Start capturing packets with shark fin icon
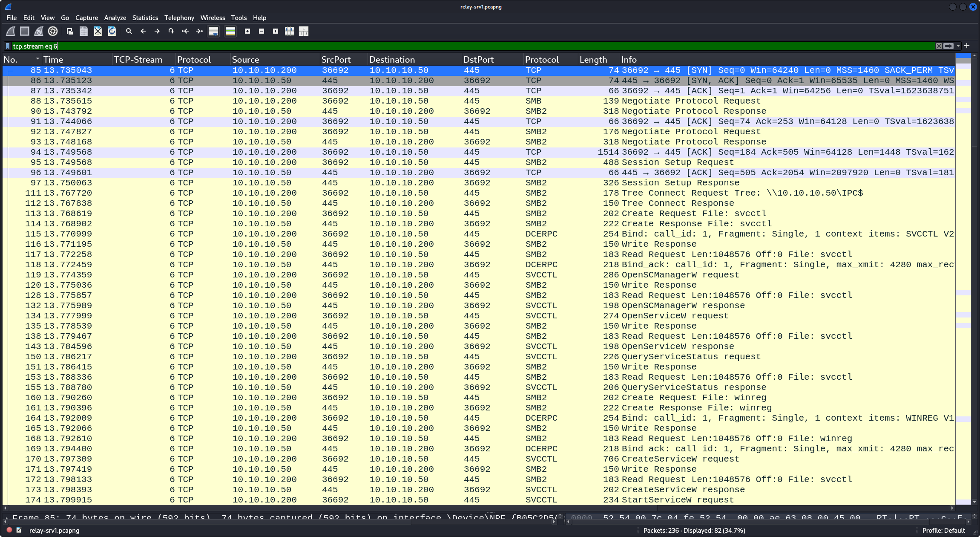Screen dimensions: 980x537 11,31
